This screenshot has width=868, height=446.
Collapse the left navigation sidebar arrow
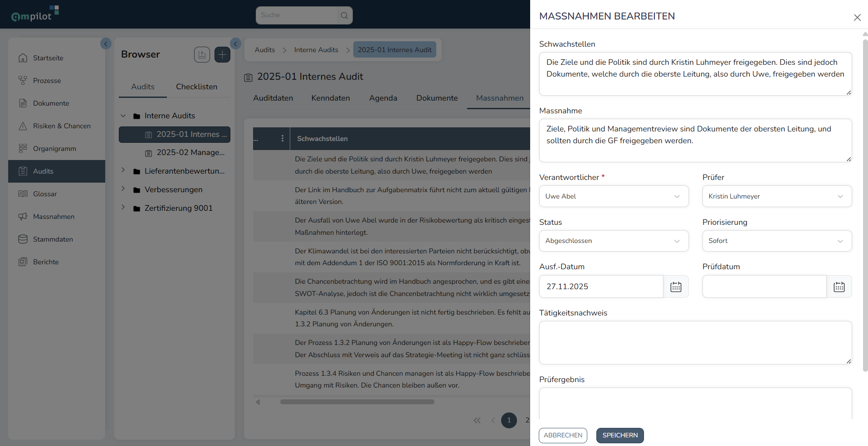click(x=106, y=44)
